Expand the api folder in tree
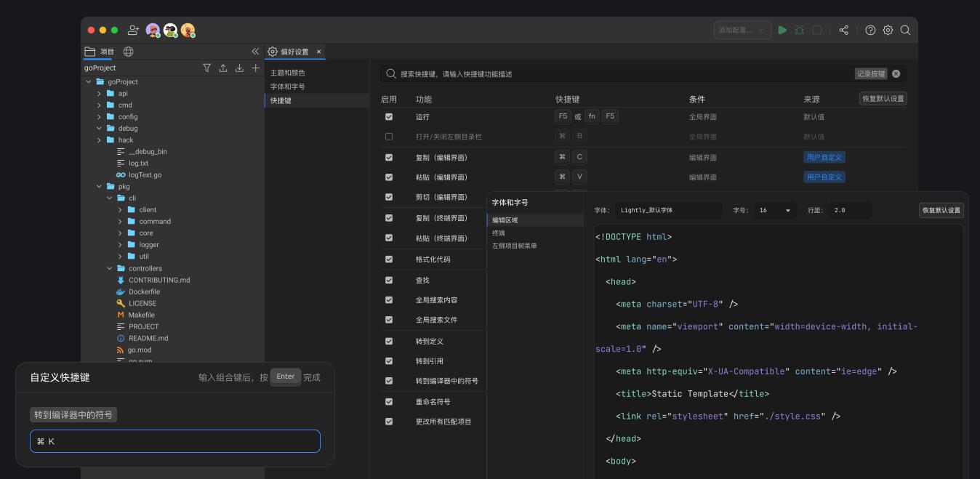The height and width of the screenshot is (479, 980). pyautogui.click(x=100, y=94)
